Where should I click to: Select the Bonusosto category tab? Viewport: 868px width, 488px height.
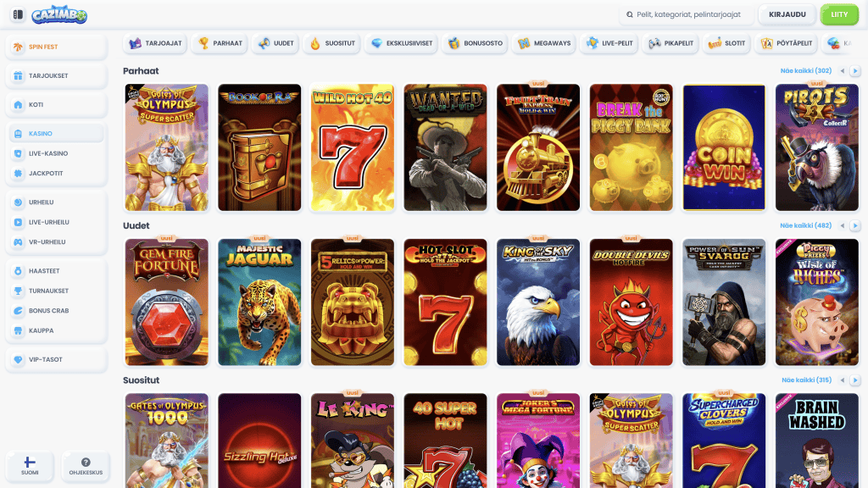[476, 43]
